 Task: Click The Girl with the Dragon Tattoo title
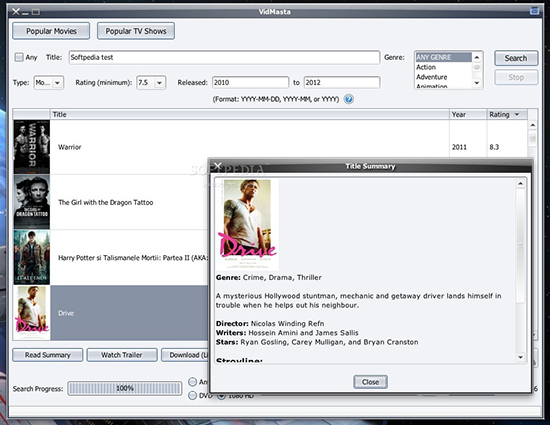pos(106,202)
